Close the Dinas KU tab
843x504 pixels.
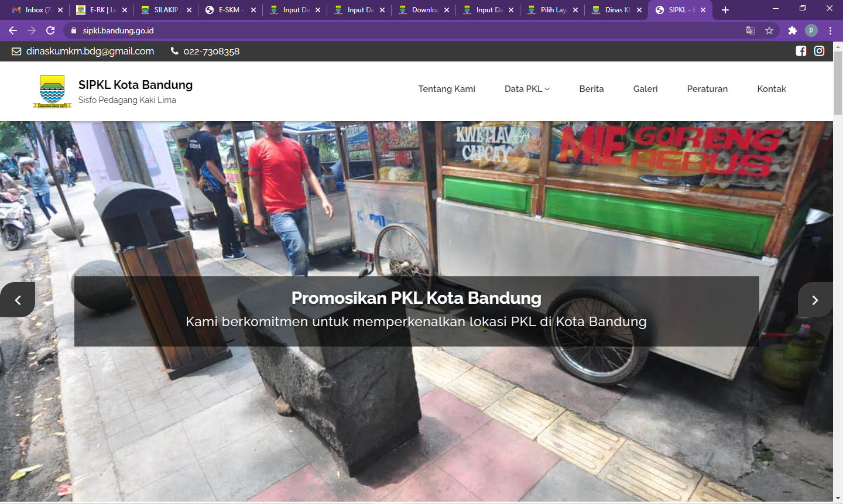coord(639,10)
